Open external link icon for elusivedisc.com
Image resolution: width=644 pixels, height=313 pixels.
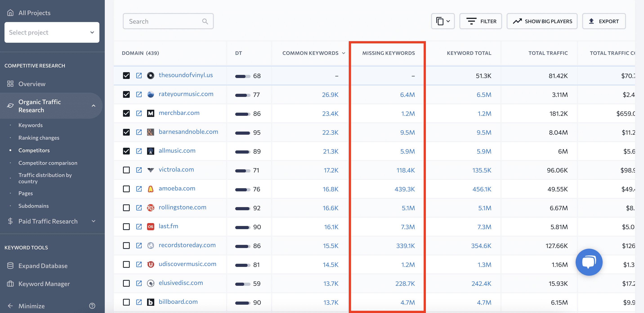pyautogui.click(x=139, y=283)
